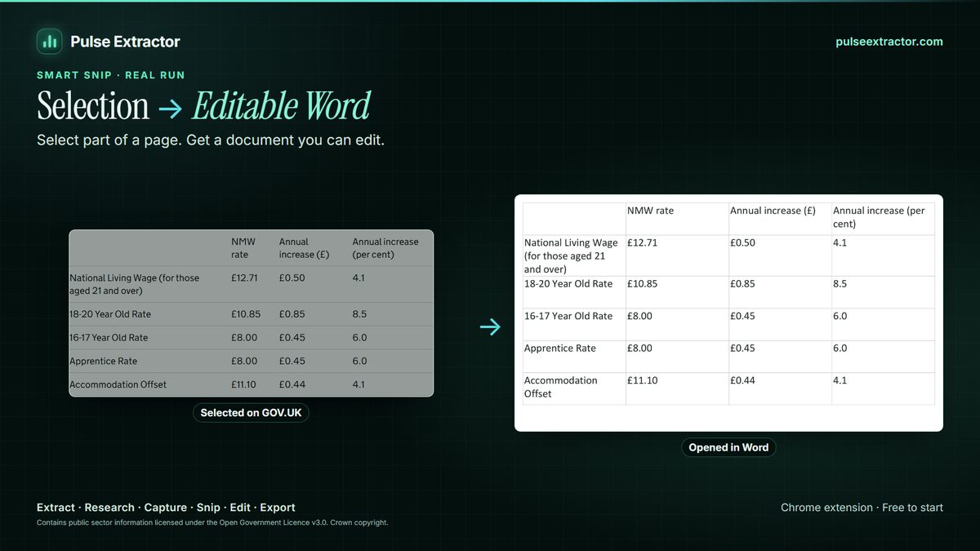Click 4.1 in Word document's Accommodation Offset row

pyautogui.click(x=840, y=380)
